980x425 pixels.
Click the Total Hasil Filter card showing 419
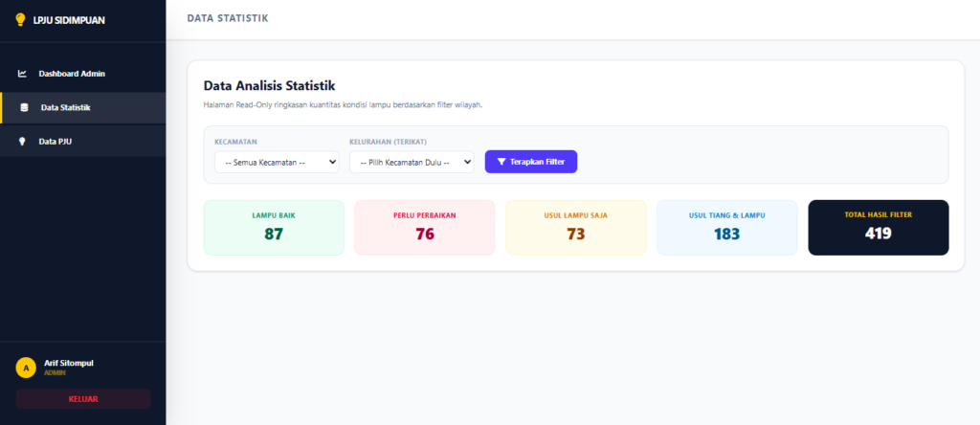[879, 228]
